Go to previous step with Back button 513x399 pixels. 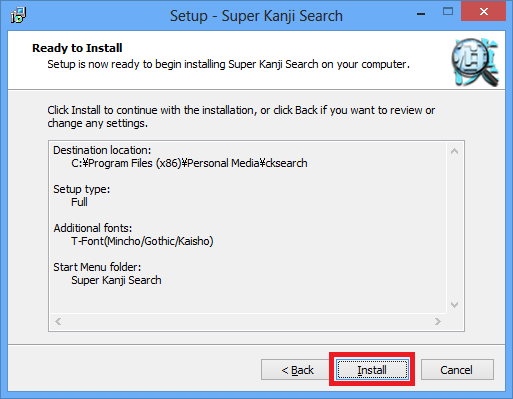296,369
